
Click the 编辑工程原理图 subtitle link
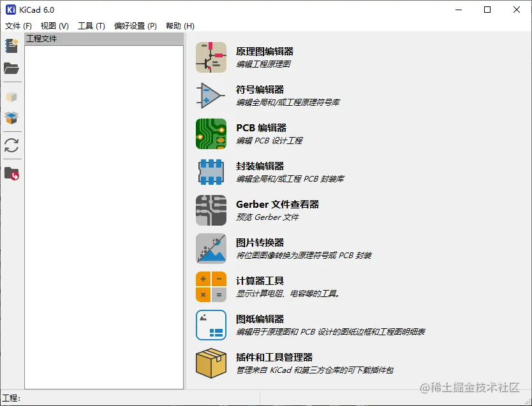[x=264, y=64]
